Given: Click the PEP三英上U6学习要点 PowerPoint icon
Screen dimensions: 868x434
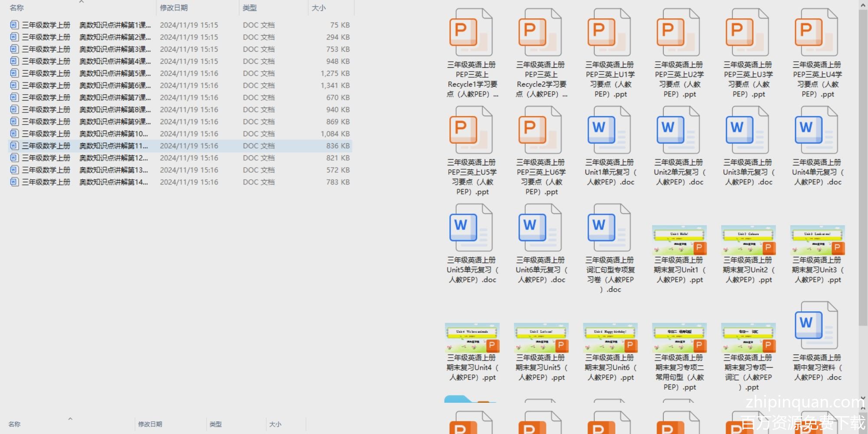Looking at the screenshot, I should tap(540, 130).
